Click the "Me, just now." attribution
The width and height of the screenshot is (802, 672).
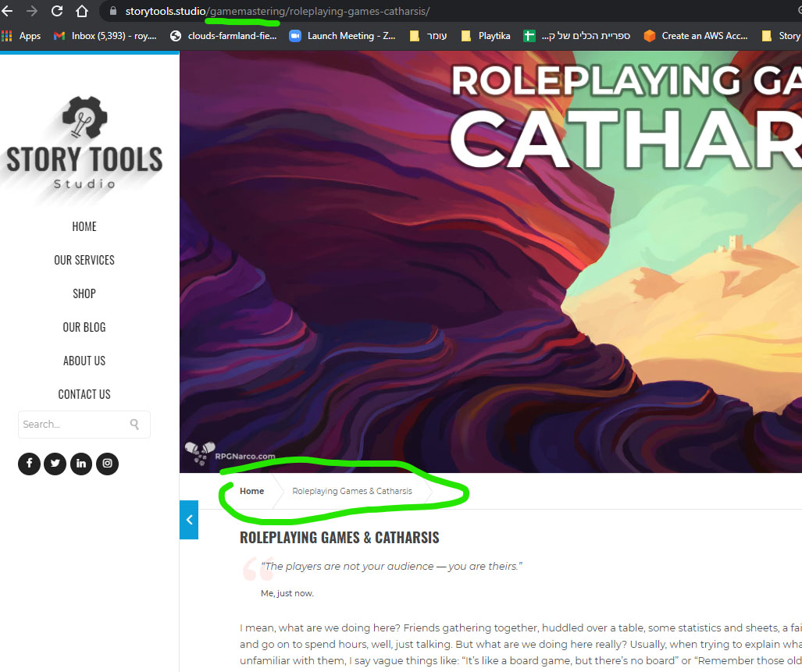(x=287, y=593)
